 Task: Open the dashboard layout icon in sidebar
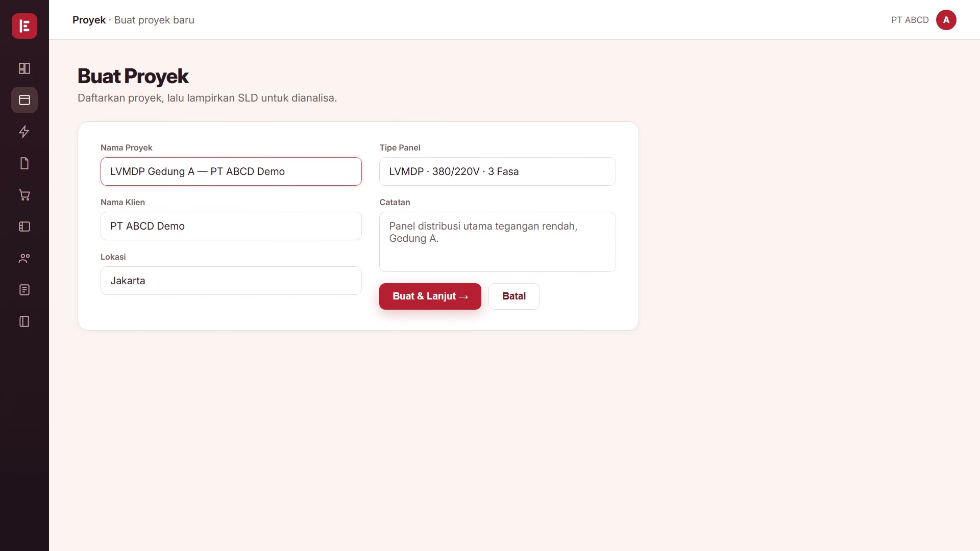pyautogui.click(x=24, y=68)
